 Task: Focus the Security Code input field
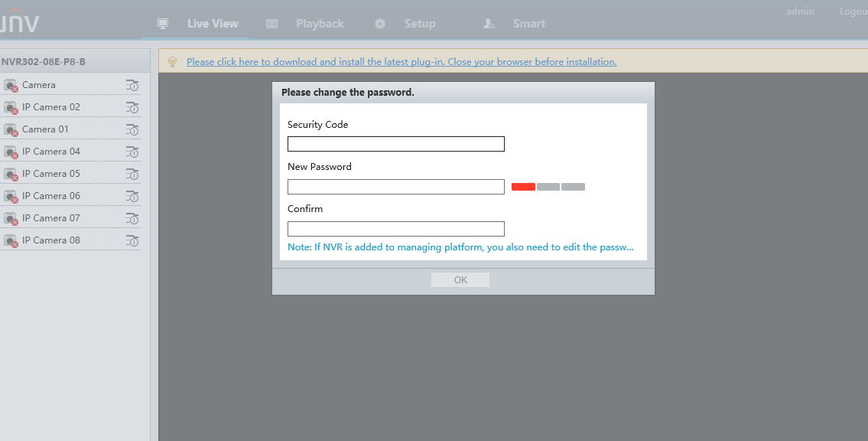click(395, 144)
